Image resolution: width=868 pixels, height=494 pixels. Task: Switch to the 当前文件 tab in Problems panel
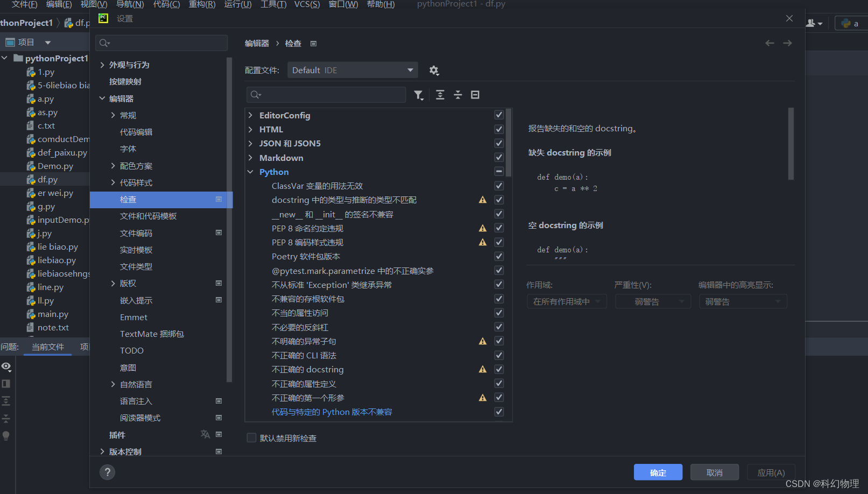click(47, 347)
